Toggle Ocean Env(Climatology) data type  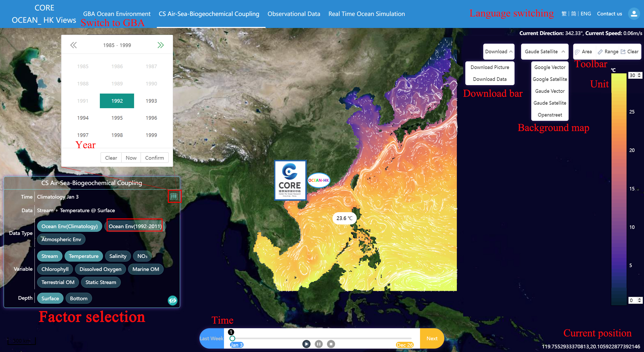(69, 226)
